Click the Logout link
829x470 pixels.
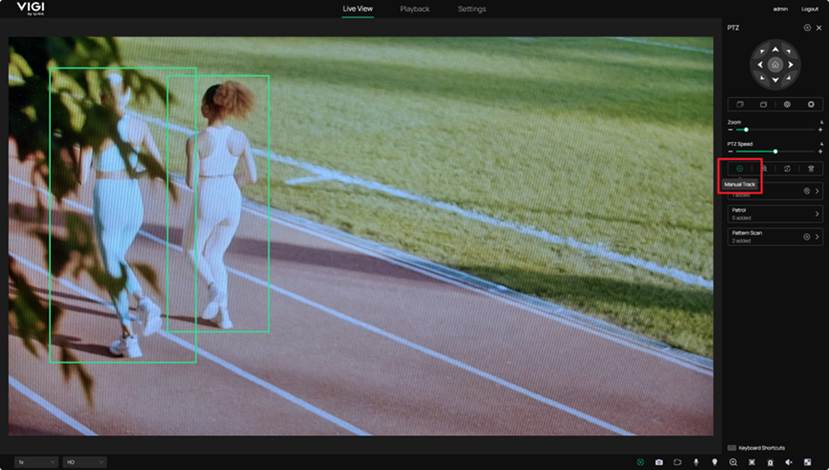coord(809,9)
